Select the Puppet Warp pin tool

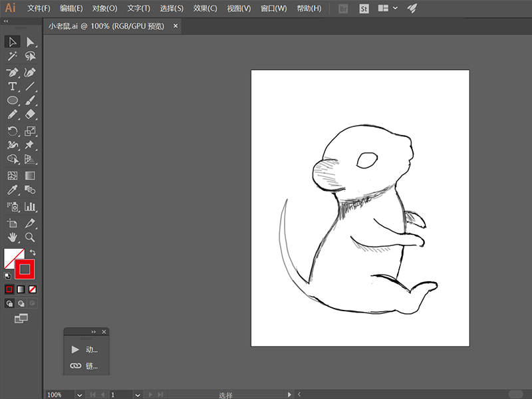(x=30, y=145)
